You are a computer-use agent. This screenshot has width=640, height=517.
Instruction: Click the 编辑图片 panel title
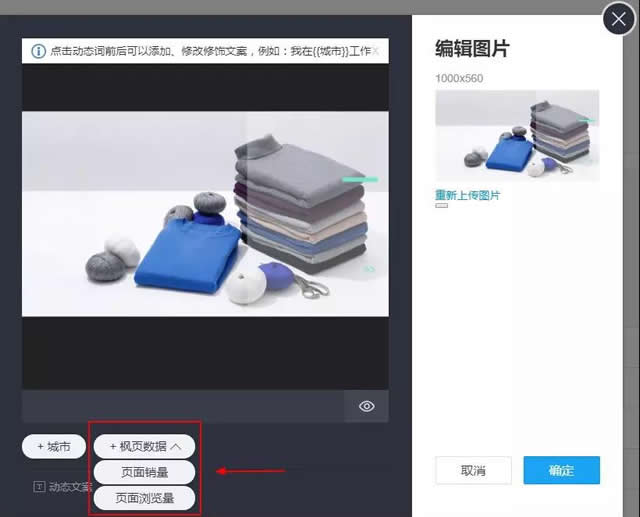[x=472, y=49]
